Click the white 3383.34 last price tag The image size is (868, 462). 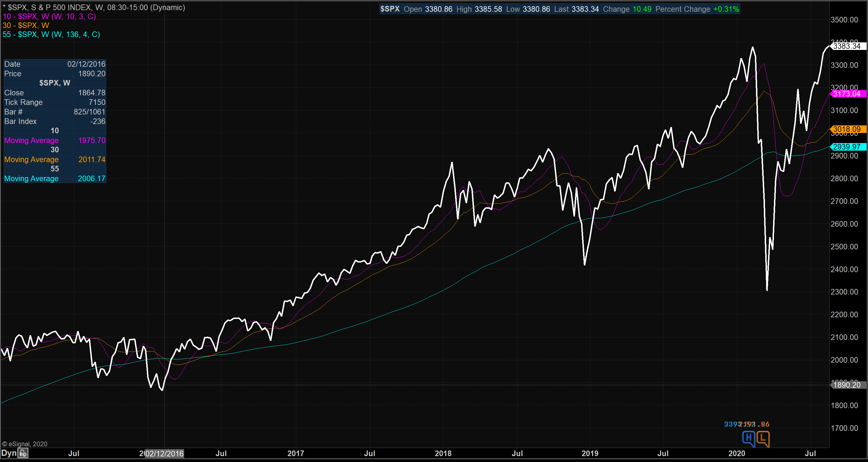(847, 46)
